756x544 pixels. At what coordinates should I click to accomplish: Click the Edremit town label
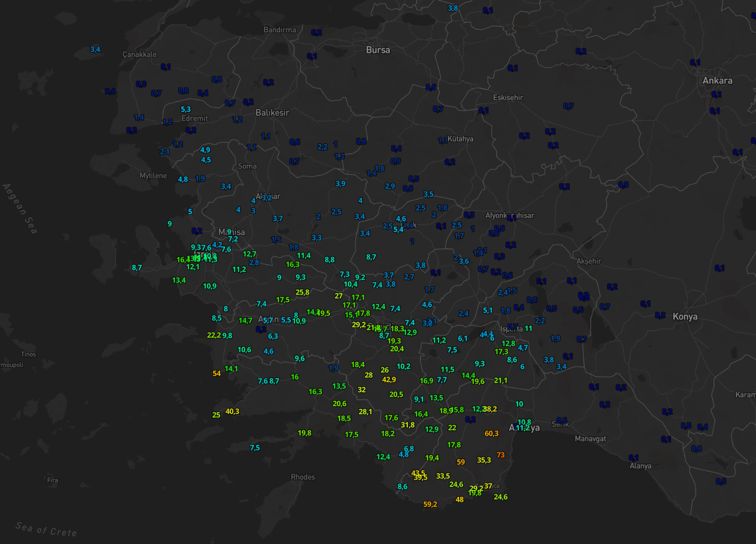(x=195, y=118)
